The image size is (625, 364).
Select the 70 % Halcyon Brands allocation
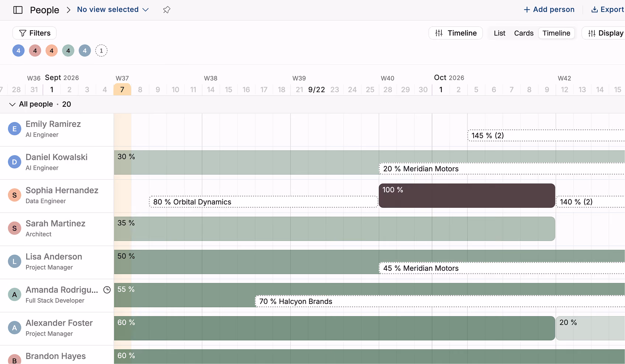(x=440, y=301)
